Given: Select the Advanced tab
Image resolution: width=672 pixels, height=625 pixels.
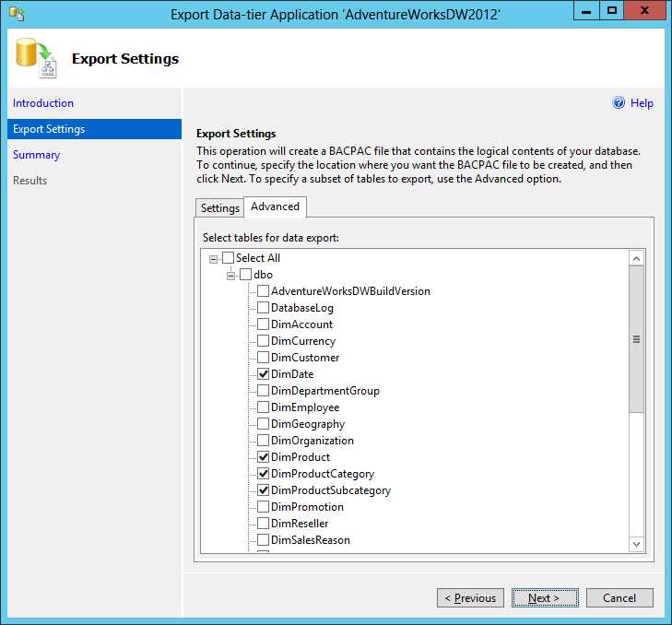Looking at the screenshot, I should tap(275, 206).
